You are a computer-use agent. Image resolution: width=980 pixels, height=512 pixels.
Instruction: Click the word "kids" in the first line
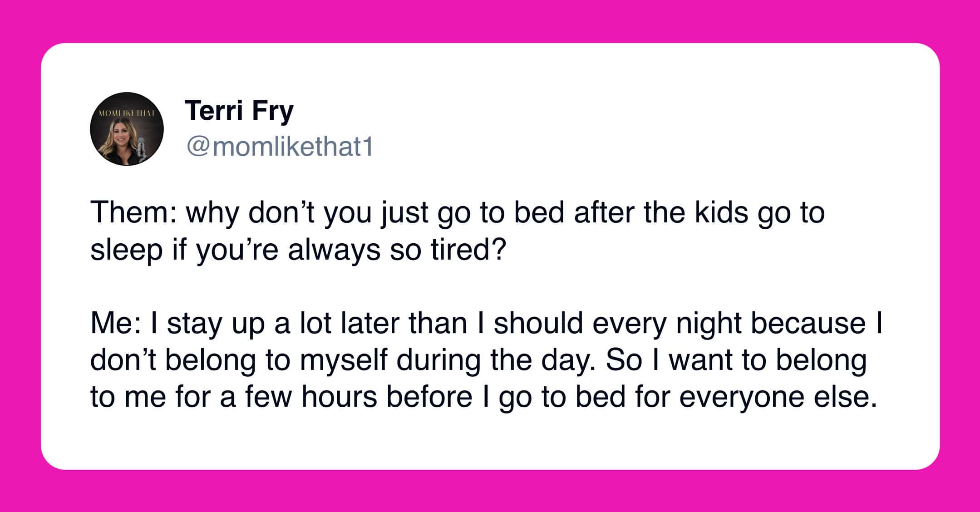click(721, 212)
